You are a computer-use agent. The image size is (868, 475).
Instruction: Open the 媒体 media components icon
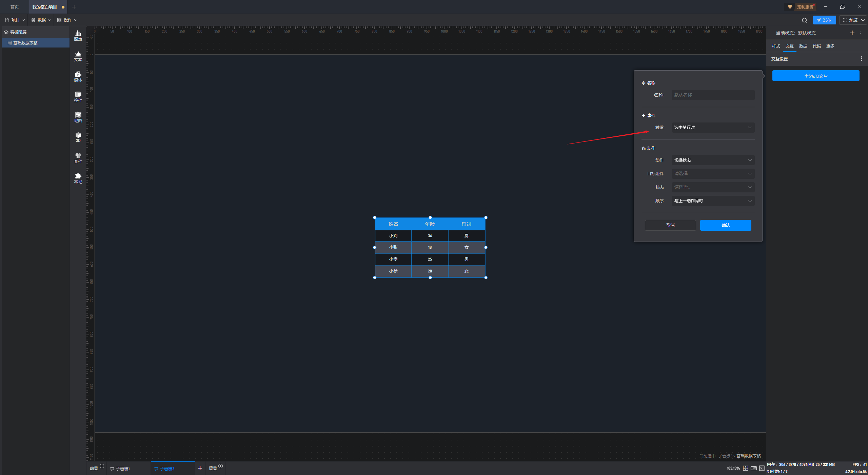pos(78,76)
